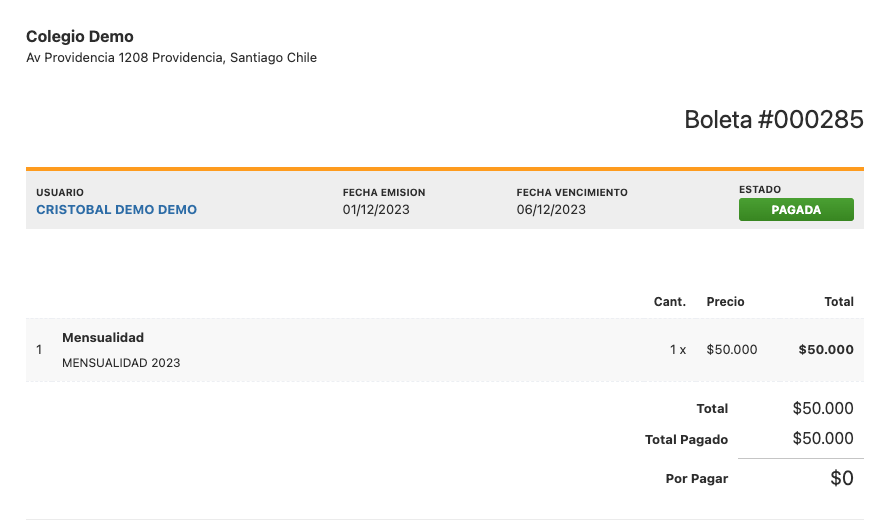The width and height of the screenshot is (889, 532).
Task: Click the due date 06/12/2023
Action: [x=551, y=210]
